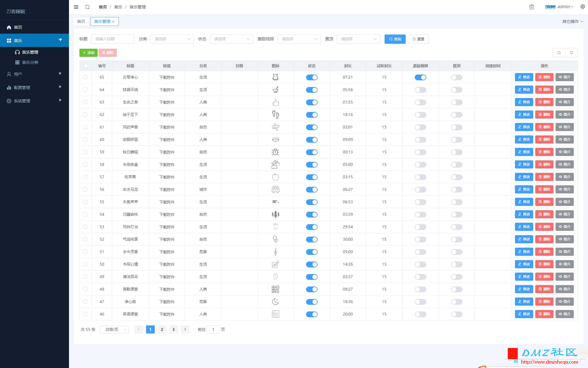Viewport: 588px width, 368px height.
Task: Click the treble clef icon for 水中灵音
Action: (275, 252)
